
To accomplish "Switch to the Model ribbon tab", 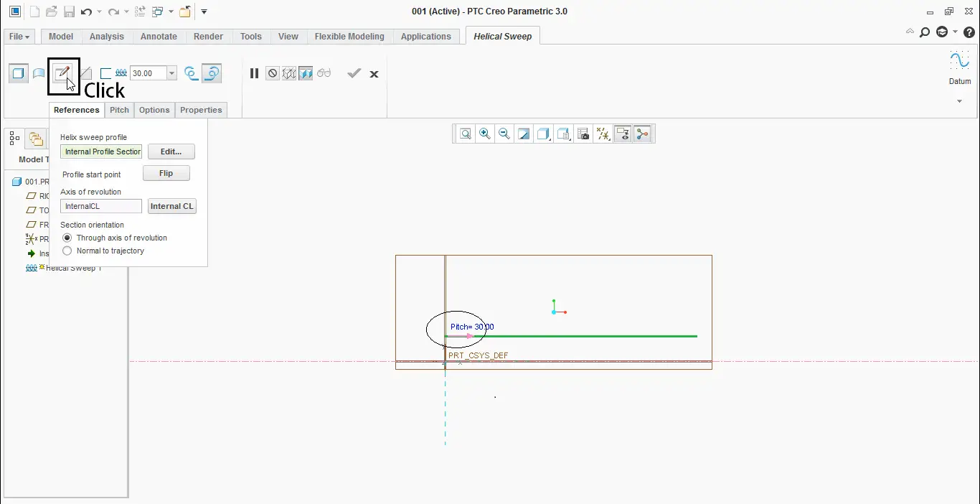I will (60, 36).
